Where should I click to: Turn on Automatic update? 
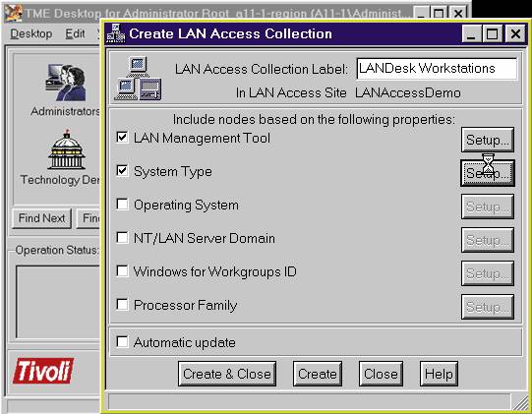click(x=122, y=341)
